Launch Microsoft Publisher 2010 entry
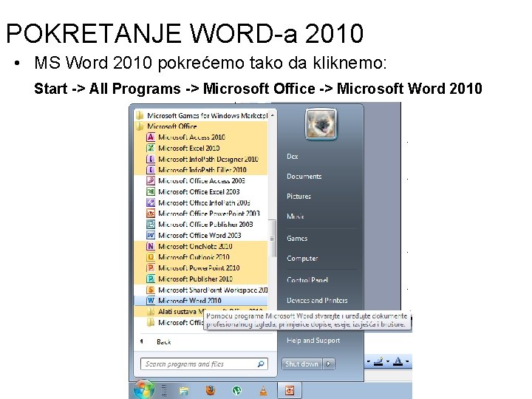Viewport: 532px width, 399px height. click(x=201, y=279)
